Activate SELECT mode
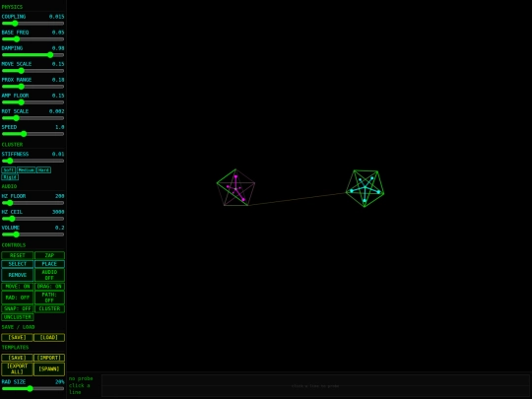The width and height of the screenshot is (532, 399). [x=18, y=264]
